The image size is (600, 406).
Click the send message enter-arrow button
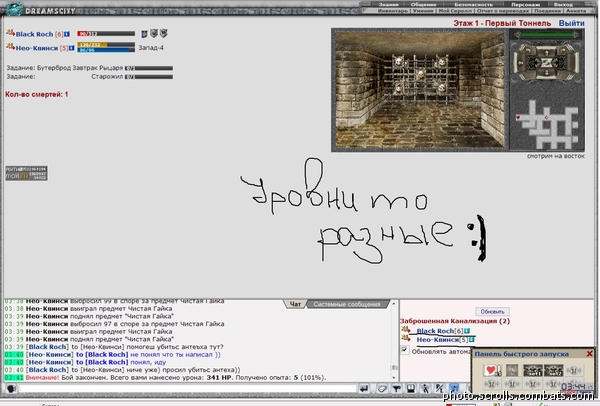(364, 389)
